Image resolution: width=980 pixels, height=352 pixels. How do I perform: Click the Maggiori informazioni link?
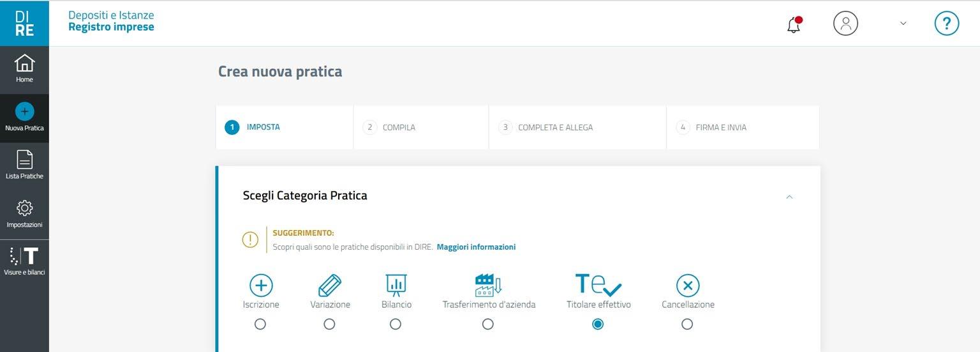[x=476, y=247]
